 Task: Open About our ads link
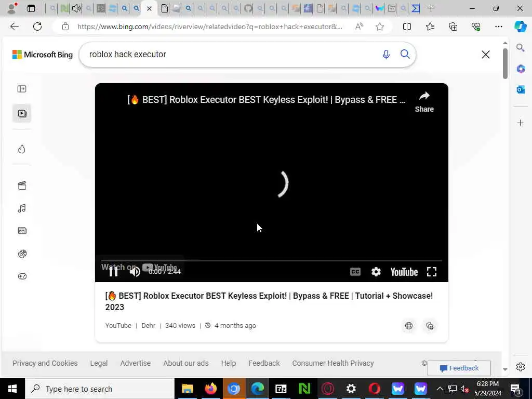[186, 363]
